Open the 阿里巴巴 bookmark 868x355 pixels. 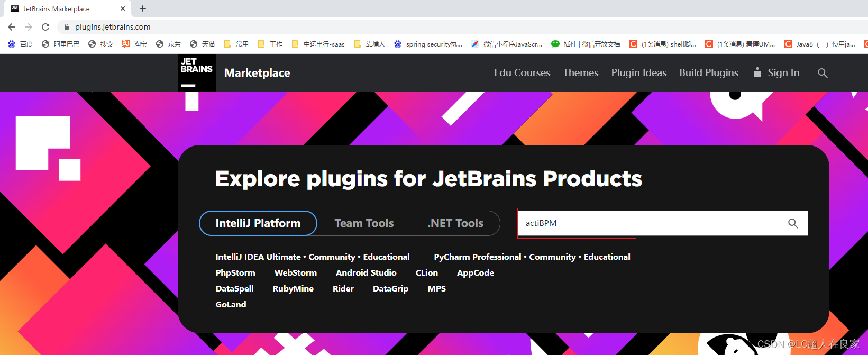coord(60,44)
